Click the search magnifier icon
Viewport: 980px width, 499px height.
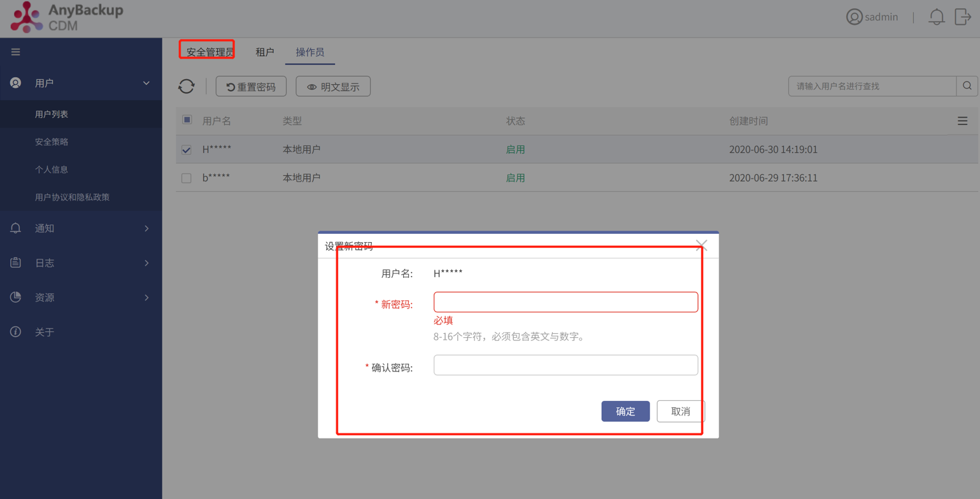(968, 85)
